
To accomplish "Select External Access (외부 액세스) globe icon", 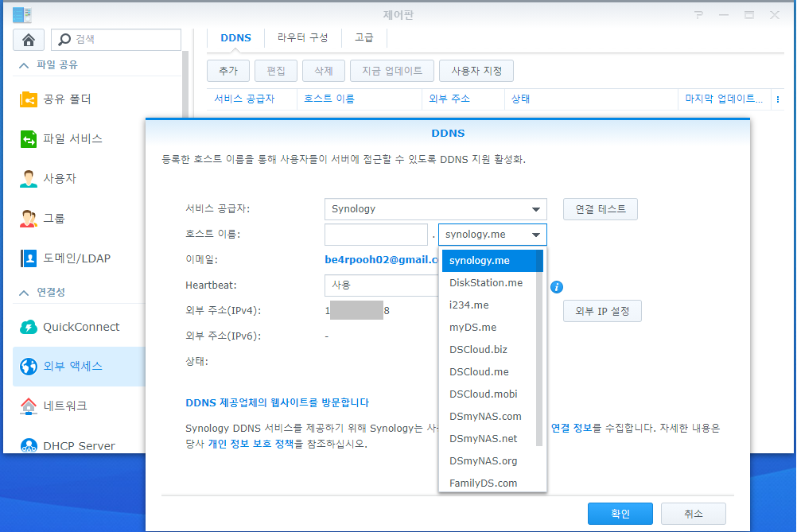I will (29, 367).
